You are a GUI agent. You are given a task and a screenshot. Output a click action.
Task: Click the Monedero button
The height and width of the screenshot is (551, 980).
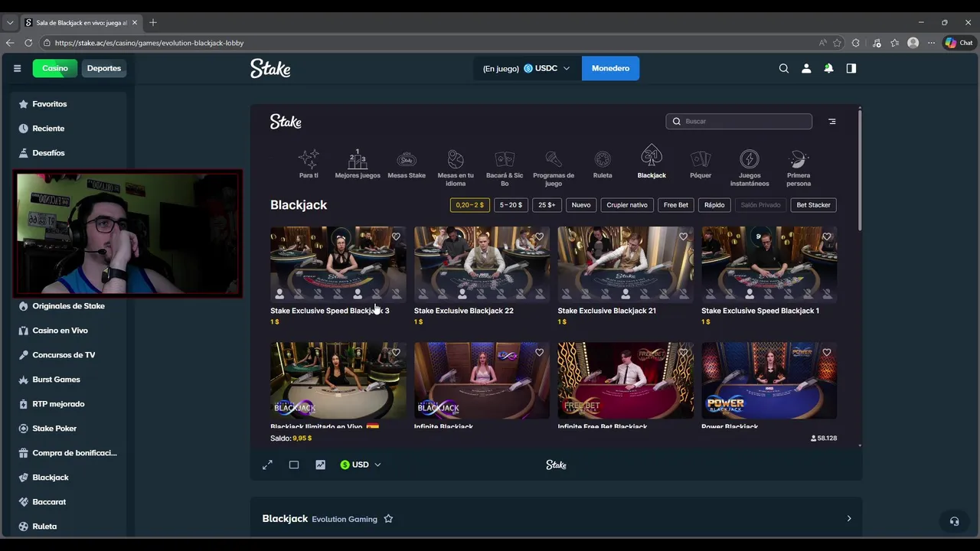[x=610, y=68]
